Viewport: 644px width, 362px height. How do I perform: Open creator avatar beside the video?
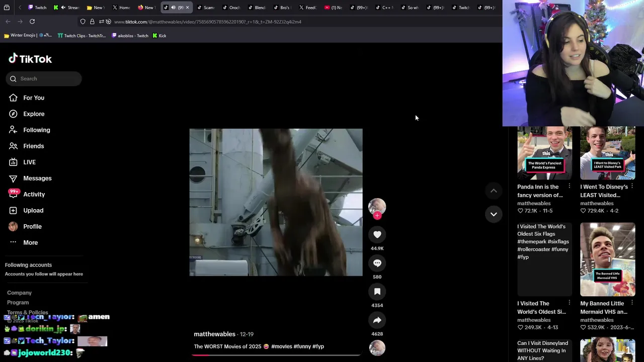[x=377, y=206]
